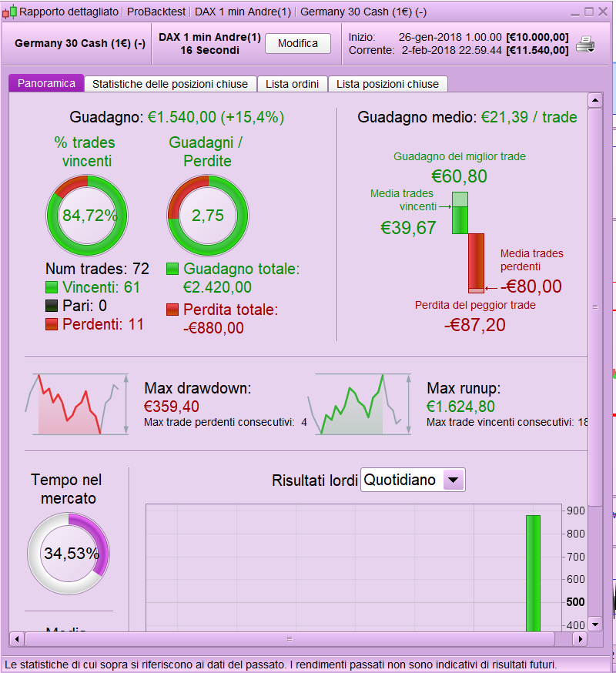
Task: Switch to Panoramica tab
Action: [x=46, y=83]
